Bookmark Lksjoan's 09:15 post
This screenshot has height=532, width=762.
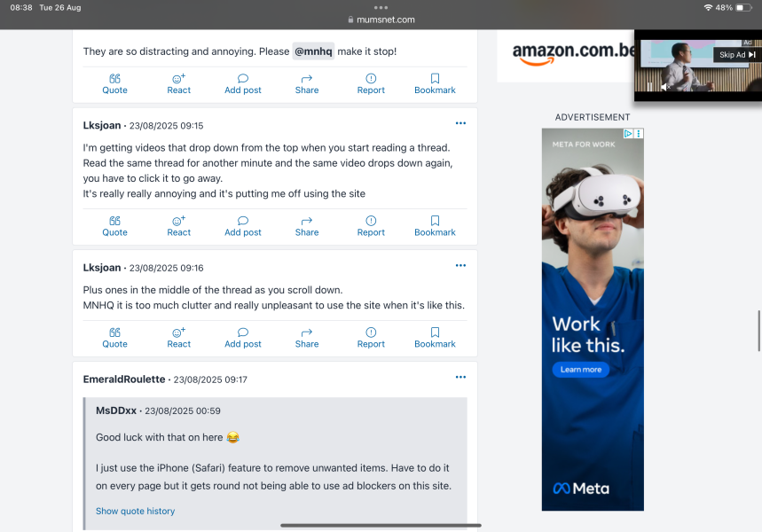(x=435, y=226)
